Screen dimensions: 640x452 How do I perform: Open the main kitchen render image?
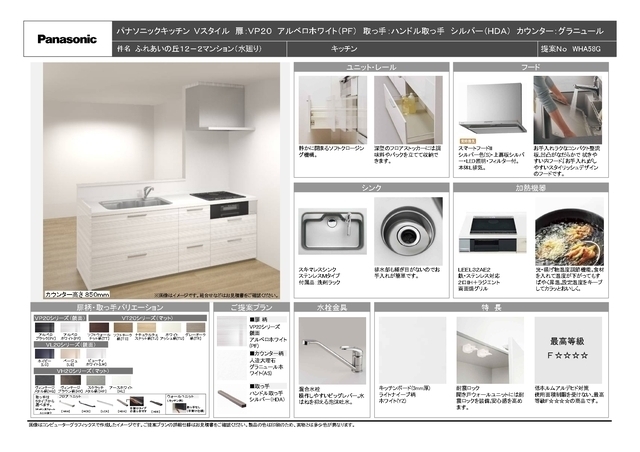click(x=162, y=180)
